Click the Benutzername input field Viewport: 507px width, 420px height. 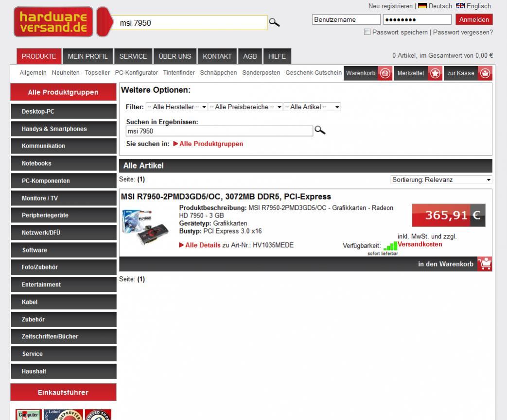[x=346, y=19]
